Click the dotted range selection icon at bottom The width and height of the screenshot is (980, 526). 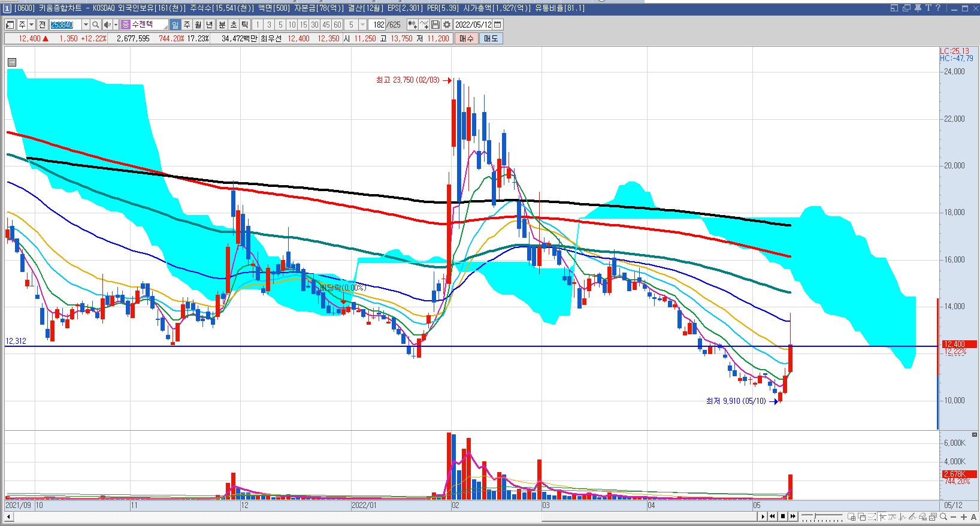872,516
